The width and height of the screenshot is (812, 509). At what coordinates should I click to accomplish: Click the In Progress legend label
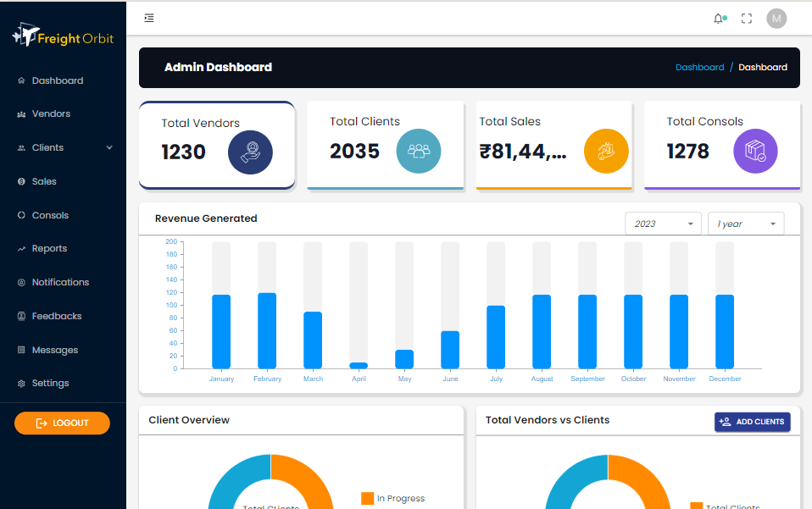click(x=401, y=498)
